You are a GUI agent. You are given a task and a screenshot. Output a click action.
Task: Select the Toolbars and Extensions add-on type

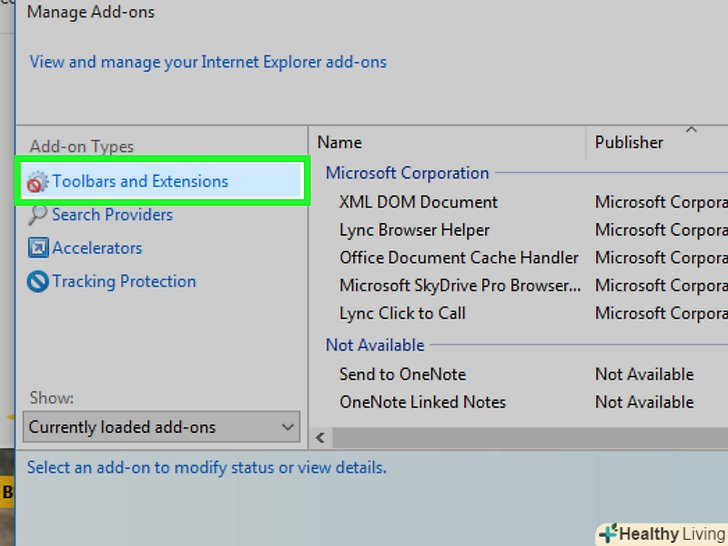click(x=140, y=182)
